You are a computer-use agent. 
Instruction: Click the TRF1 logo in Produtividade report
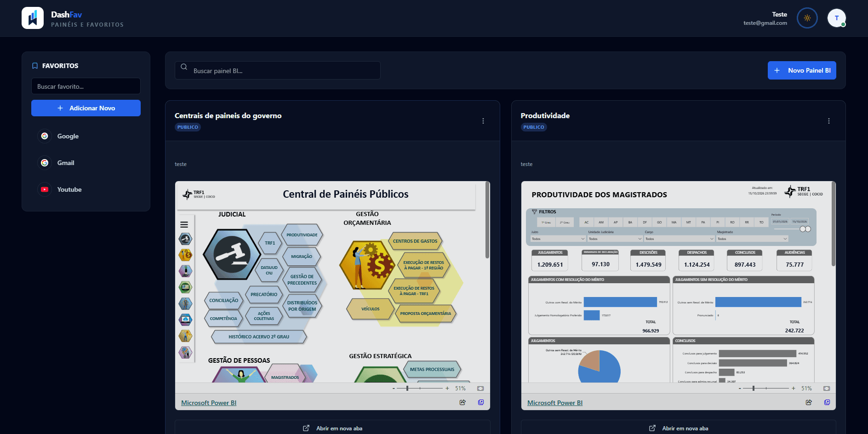tap(804, 191)
